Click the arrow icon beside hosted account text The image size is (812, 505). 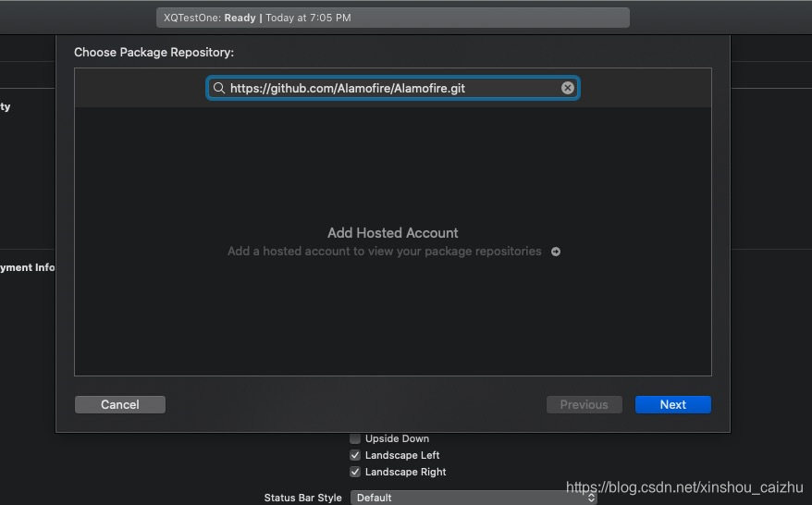556,252
